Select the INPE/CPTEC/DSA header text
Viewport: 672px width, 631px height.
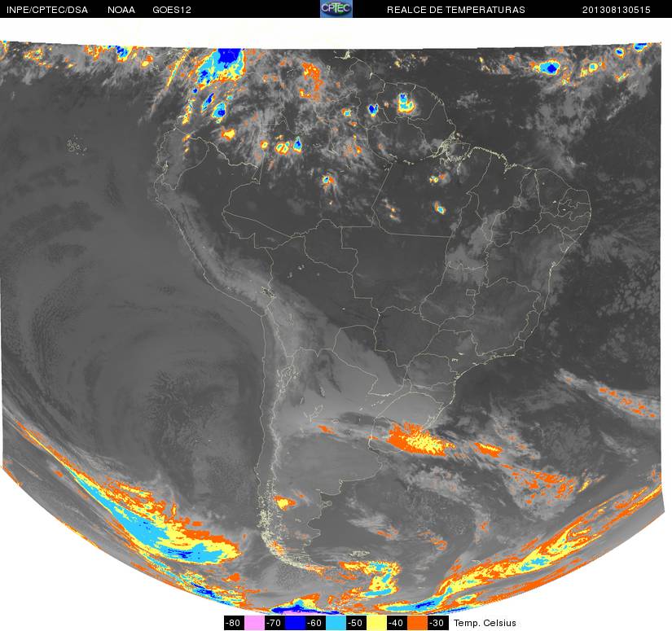tap(47, 10)
